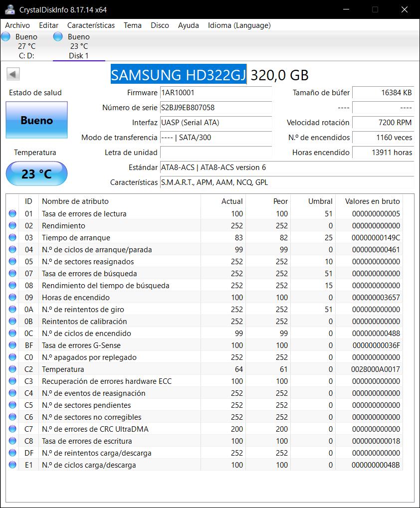Click the Firmware field 1AR10001
Screen dimensions: 420x508
click(x=216, y=93)
